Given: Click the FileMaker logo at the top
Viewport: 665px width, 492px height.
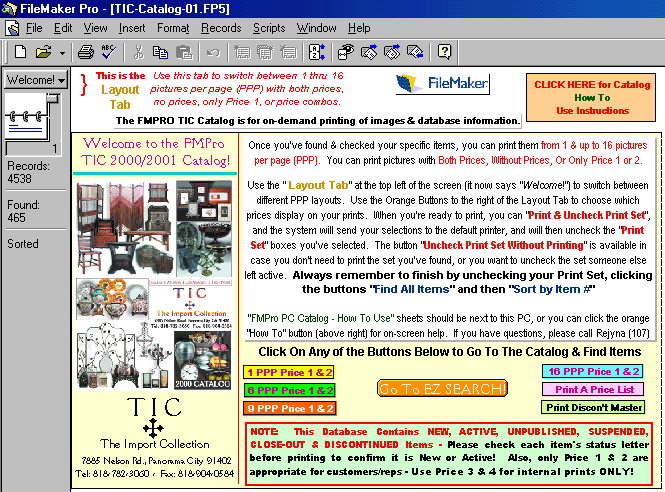Looking at the screenshot, I should click(x=442, y=83).
